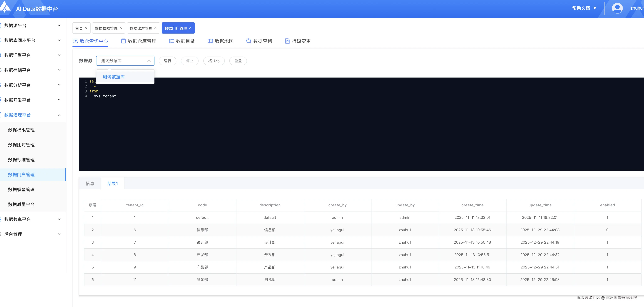Click the 2025-11-13 11:18:49 cell
The image size is (644, 307).
click(473, 267)
